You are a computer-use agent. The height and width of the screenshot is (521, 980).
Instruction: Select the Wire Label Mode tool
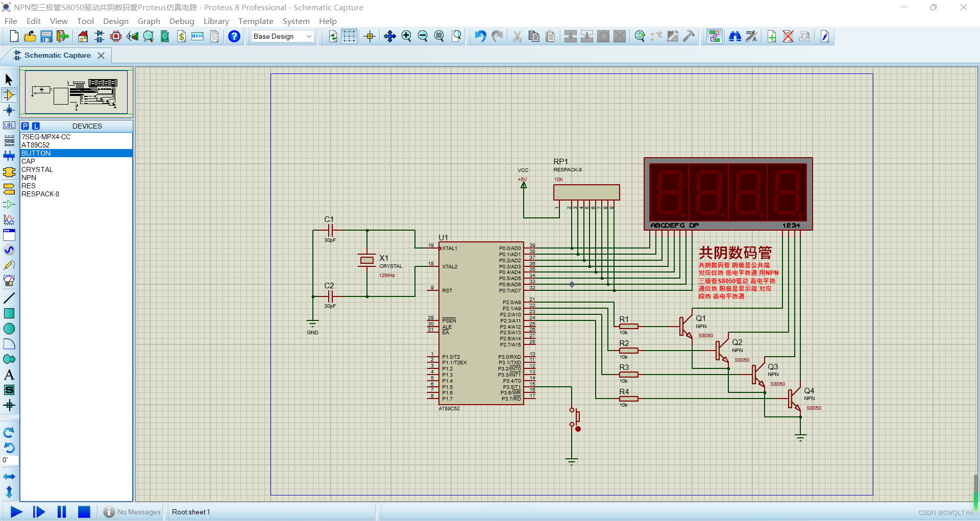pyautogui.click(x=9, y=126)
